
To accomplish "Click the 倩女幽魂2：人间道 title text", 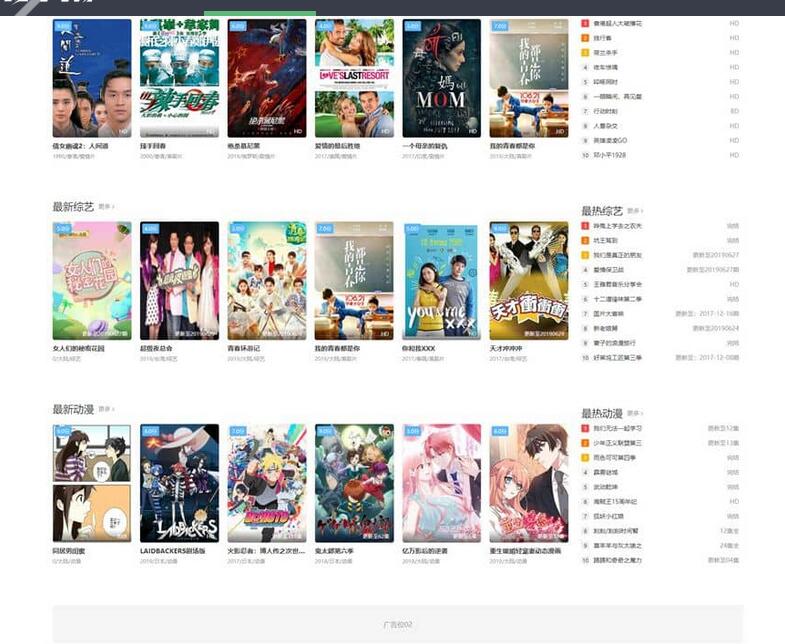I will click(81, 146).
